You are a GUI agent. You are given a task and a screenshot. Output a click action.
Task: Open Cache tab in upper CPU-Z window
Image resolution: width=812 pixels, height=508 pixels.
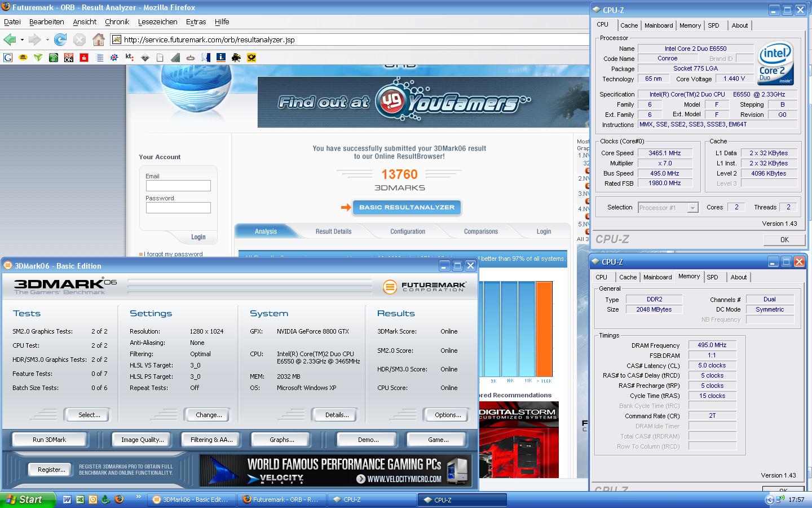(629, 25)
